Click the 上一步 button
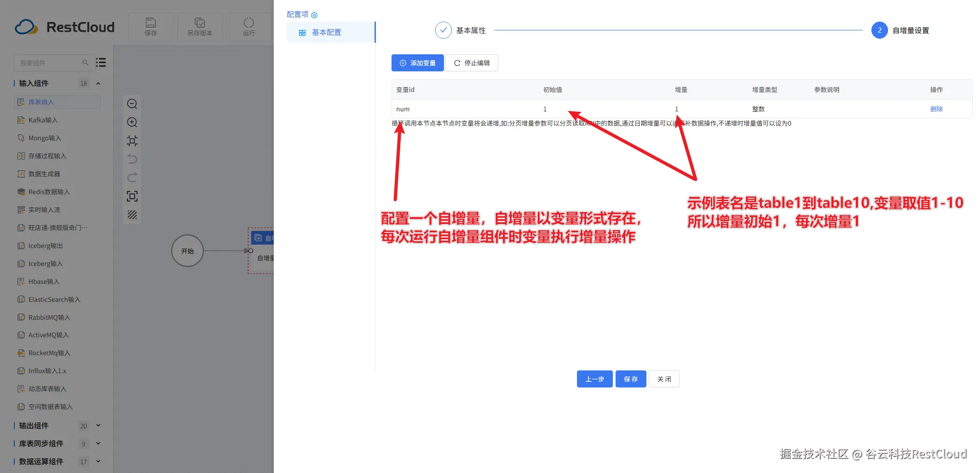The height and width of the screenshot is (473, 980). pyautogui.click(x=594, y=379)
